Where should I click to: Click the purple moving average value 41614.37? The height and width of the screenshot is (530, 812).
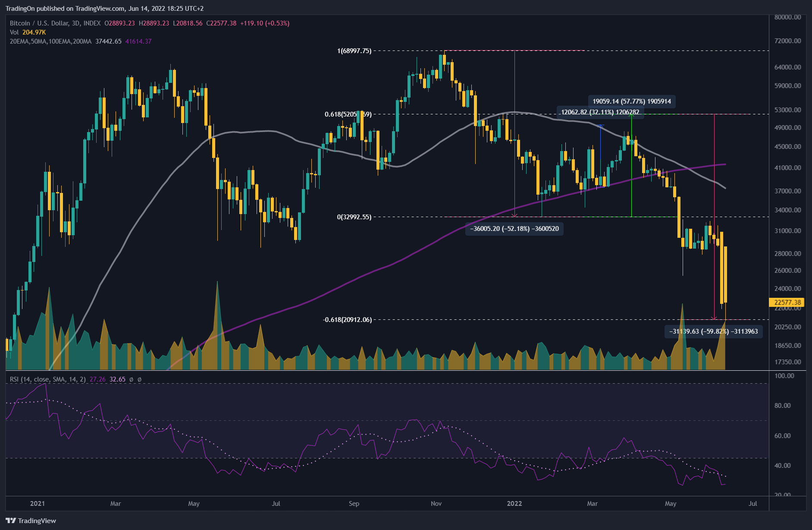pos(138,41)
